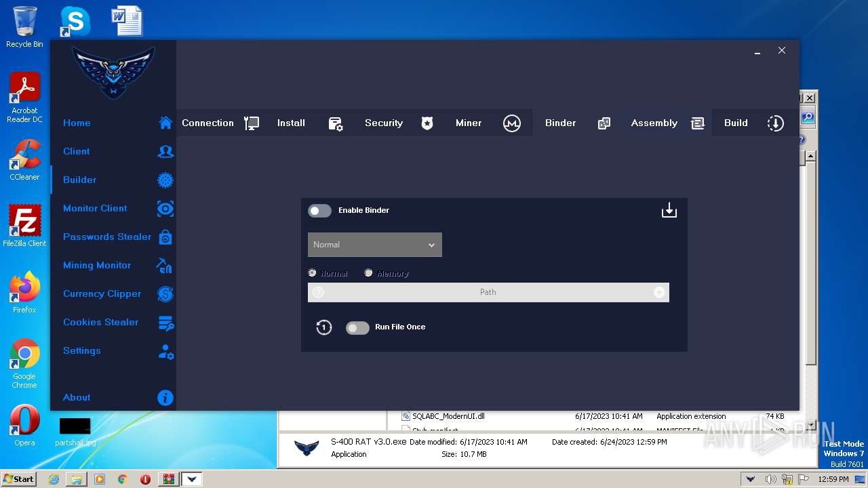This screenshot has height=488, width=868.
Task: Open Settings user-gear icon in sidebar
Action: pos(166,351)
